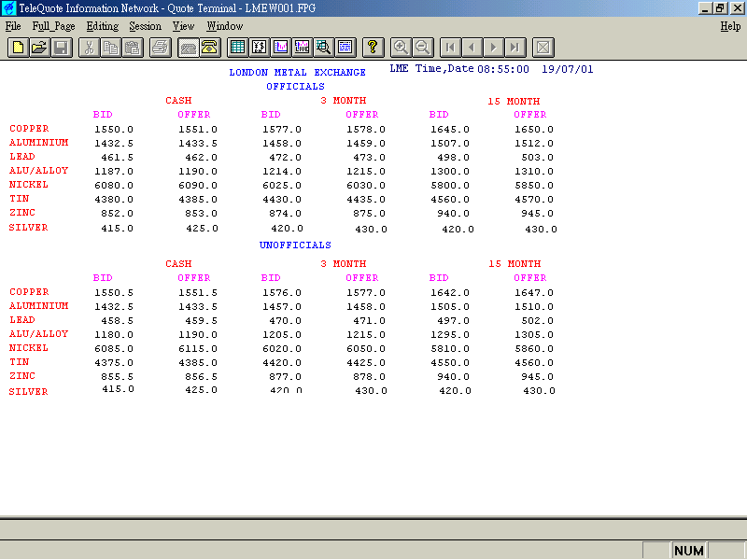This screenshot has width=747, height=560.
Task: Click the LONDON METAL EXCHANGE heading
Action: point(297,73)
